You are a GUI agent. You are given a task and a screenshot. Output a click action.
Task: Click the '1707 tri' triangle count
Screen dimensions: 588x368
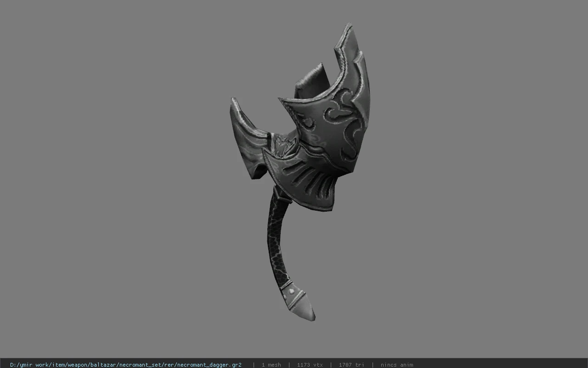coord(351,365)
